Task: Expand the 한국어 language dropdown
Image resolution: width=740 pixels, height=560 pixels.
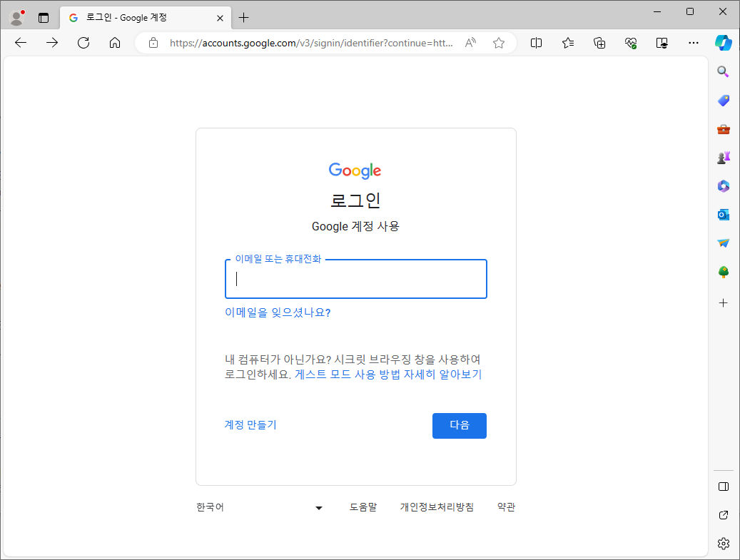Action: tap(260, 507)
